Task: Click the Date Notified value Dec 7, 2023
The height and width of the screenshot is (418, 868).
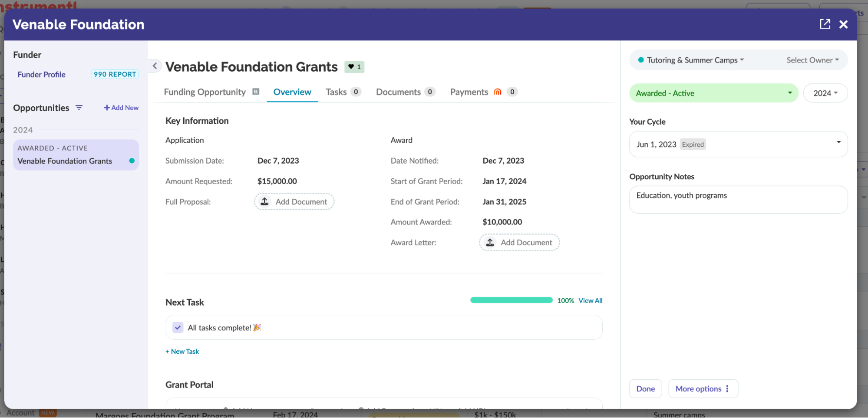Action: pyautogui.click(x=503, y=161)
